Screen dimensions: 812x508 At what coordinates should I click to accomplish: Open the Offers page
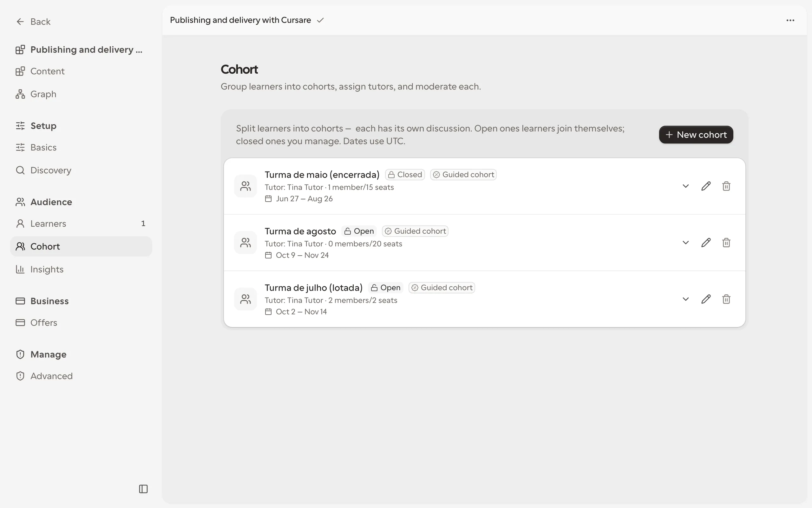81,323
